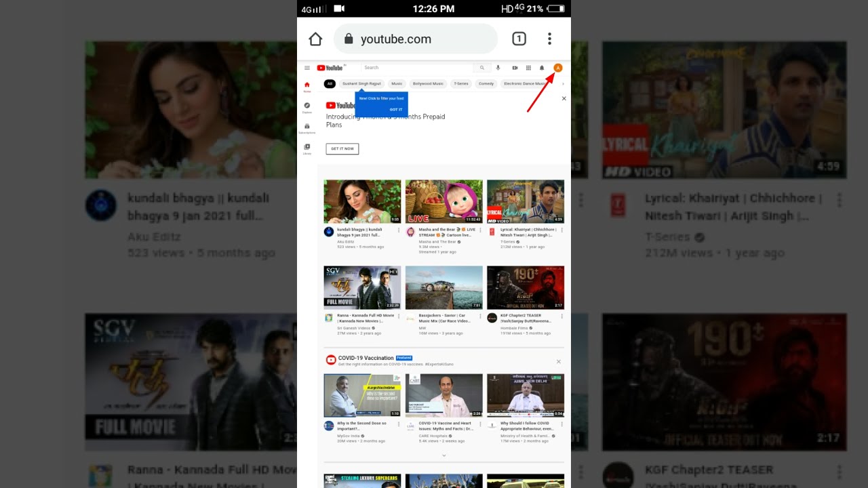868x488 pixels.
Task: Click the KGF Chapter2 TEASER title
Action: click(x=528, y=319)
